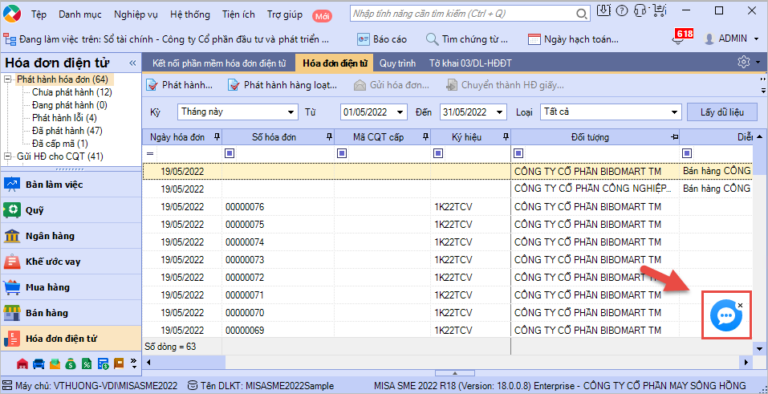
Task: Select Đã cấp mã (1) tree item
Action: [60, 144]
